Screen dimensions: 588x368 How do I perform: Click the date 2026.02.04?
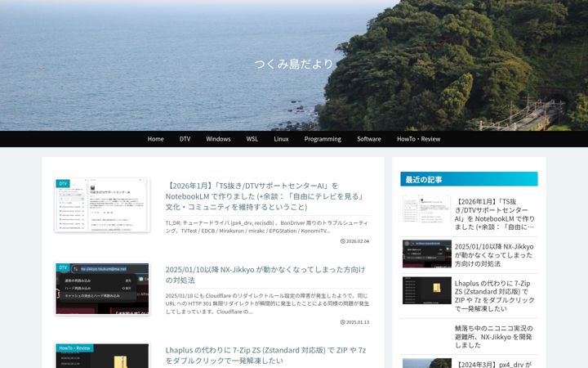(x=358, y=241)
